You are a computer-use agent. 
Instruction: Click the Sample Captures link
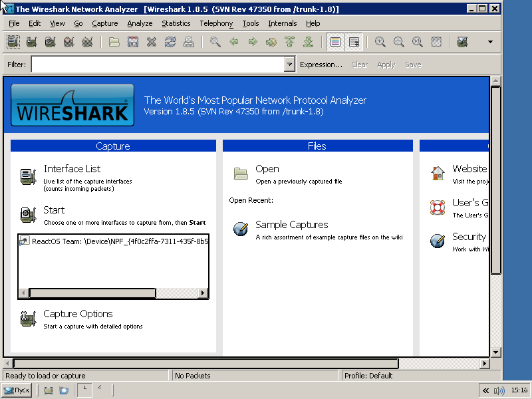[x=292, y=225]
